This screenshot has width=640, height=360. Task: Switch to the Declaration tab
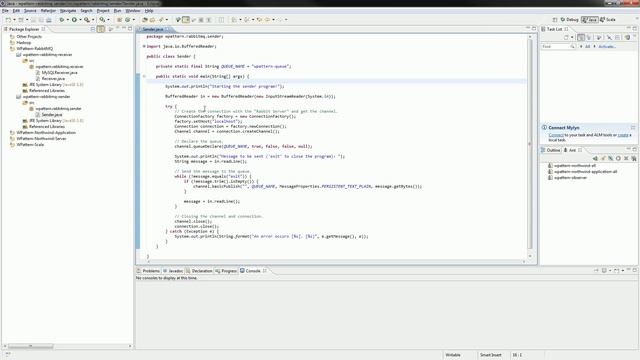click(199, 271)
